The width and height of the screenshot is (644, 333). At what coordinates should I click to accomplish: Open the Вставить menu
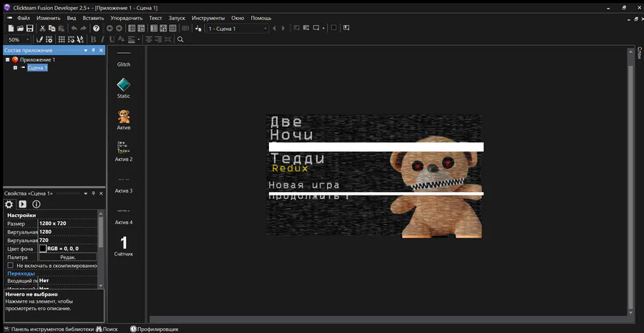pos(93,18)
